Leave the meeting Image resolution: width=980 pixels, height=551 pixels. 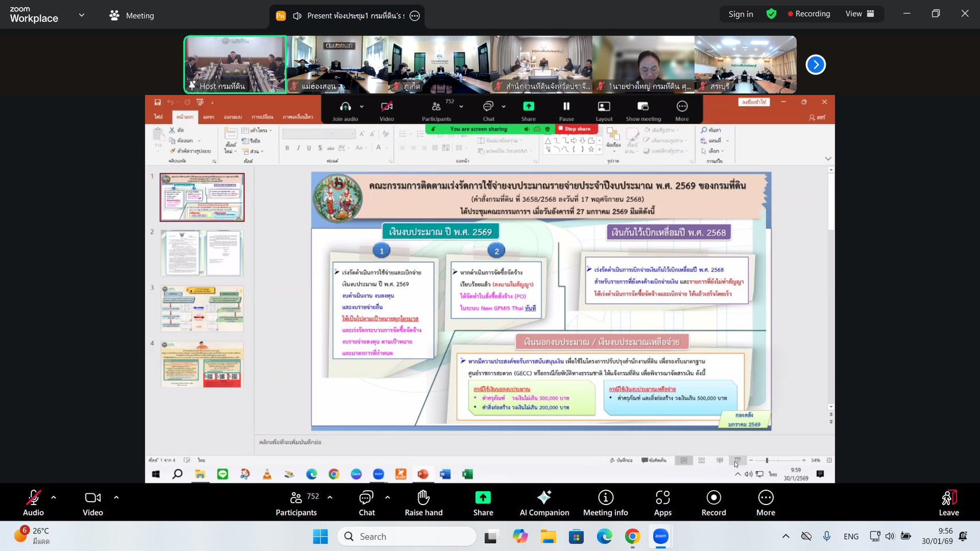click(x=948, y=502)
